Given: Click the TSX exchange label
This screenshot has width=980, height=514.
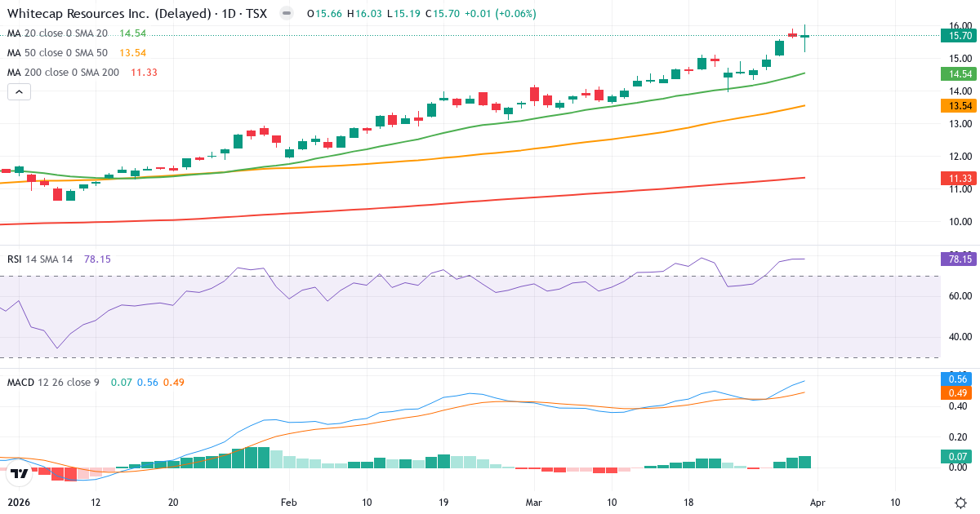Looking at the screenshot, I should point(256,13).
